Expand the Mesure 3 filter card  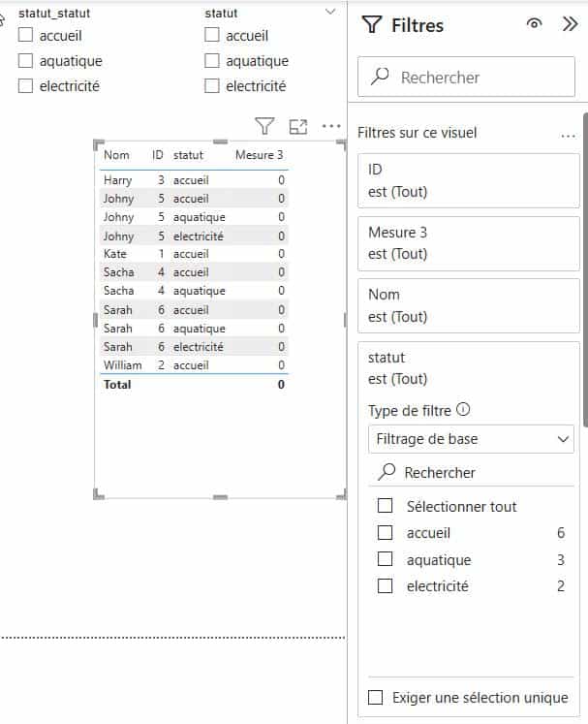(x=469, y=243)
